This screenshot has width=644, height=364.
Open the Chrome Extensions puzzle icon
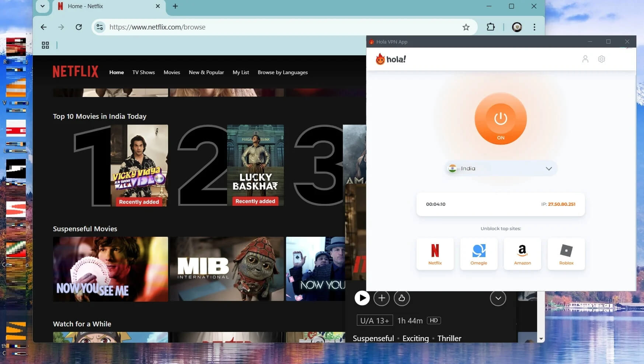[x=491, y=27]
